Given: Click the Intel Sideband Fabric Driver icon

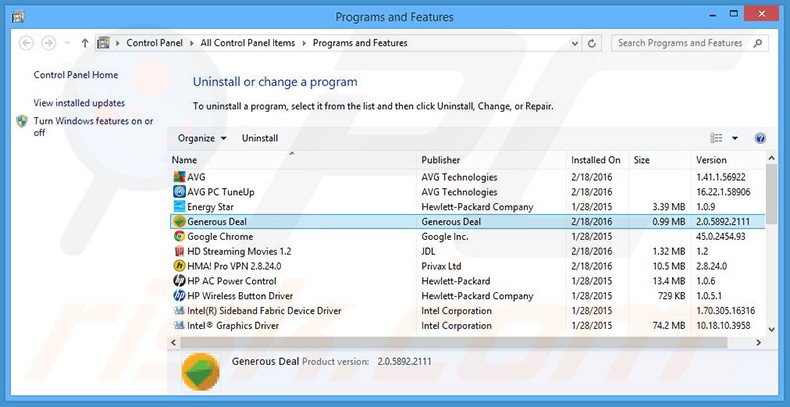Looking at the screenshot, I should tap(179, 311).
